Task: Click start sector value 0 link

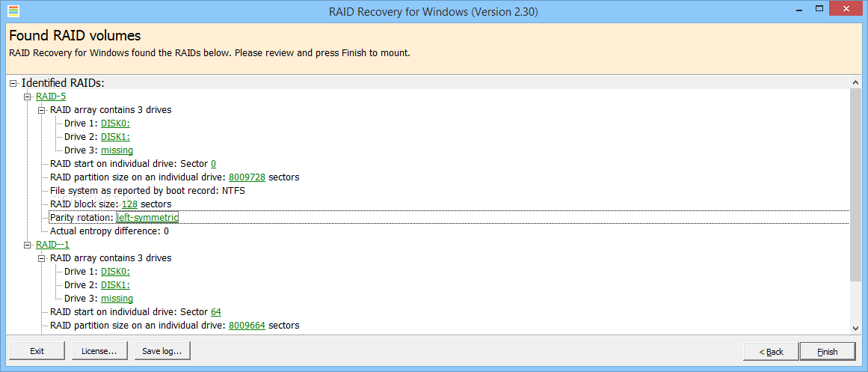Action: click(213, 164)
